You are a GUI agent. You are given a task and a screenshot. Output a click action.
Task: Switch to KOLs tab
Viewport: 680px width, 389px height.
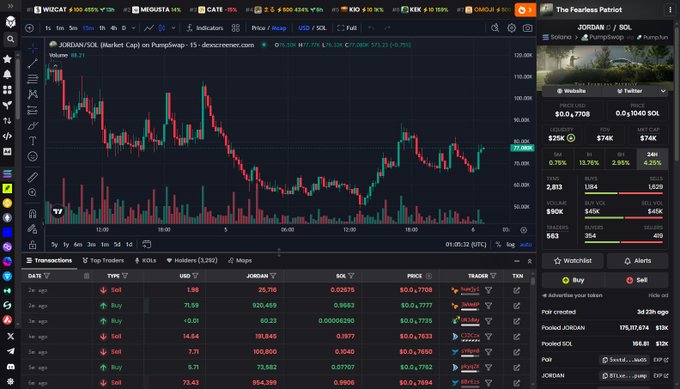tap(145, 261)
